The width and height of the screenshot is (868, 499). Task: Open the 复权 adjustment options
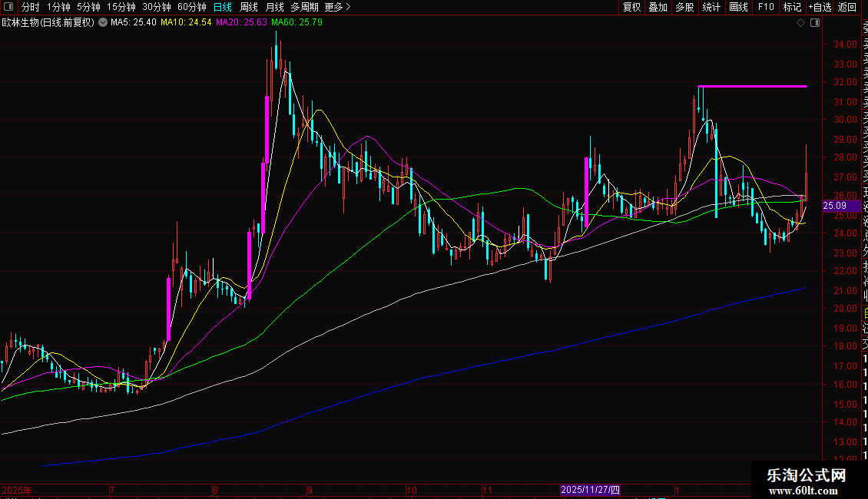coord(631,7)
